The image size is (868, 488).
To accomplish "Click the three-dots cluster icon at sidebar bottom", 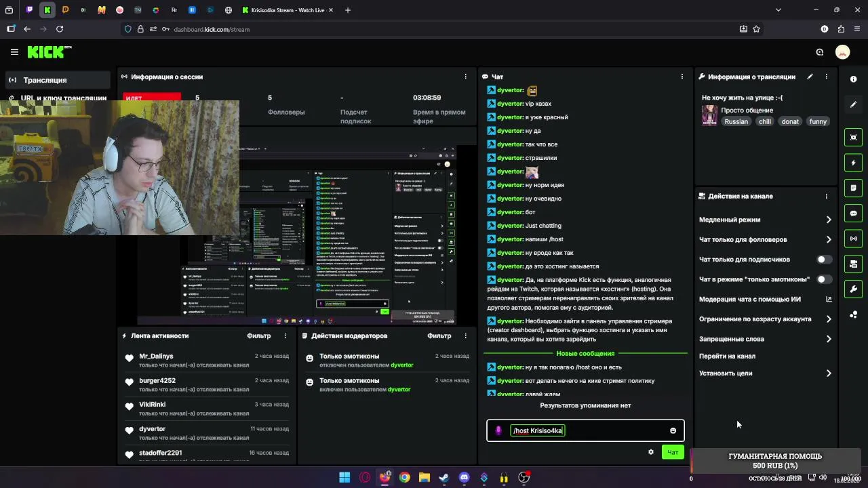I will pyautogui.click(x=854, y=314).
